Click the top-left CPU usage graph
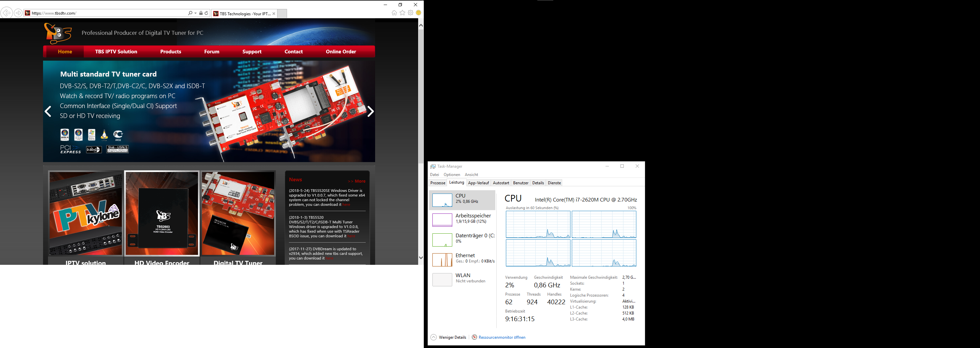The width and height of the screenshot is (980, 348). [x=538, y=225]
